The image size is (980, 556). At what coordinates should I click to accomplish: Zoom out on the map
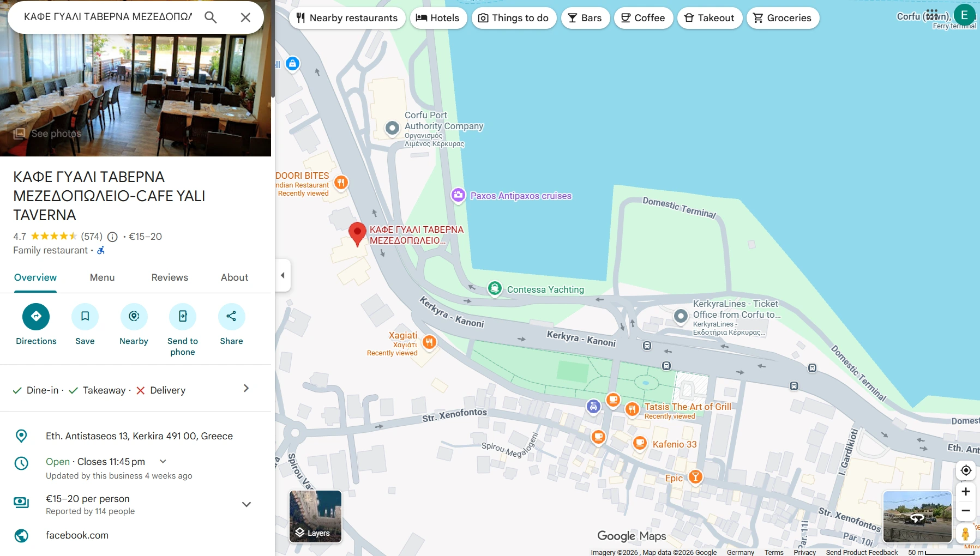click(966, 511)
